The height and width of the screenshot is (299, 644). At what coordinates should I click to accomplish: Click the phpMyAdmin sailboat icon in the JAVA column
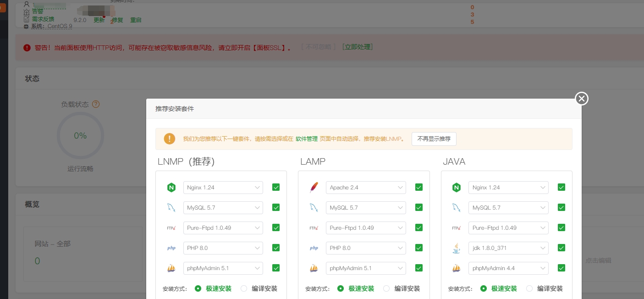tap(457, 268)
